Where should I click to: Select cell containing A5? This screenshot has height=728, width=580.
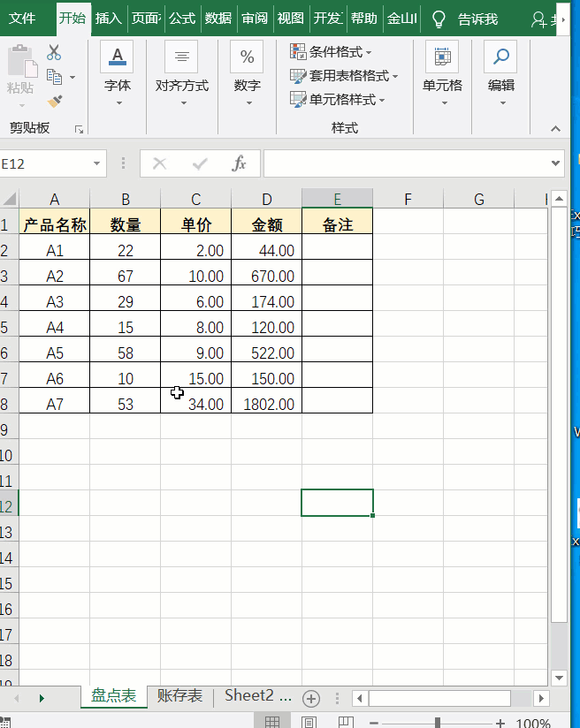click(55, 349)
